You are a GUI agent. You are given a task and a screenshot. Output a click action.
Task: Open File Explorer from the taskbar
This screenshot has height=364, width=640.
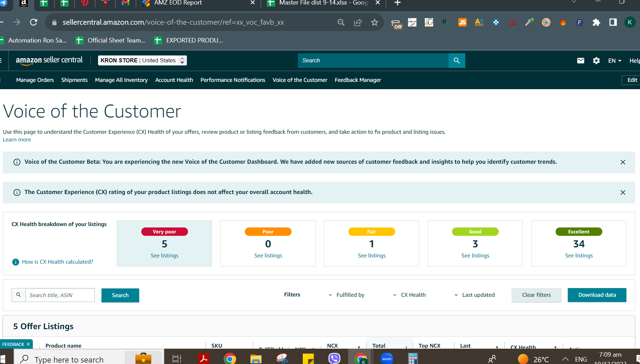[256, 358]
